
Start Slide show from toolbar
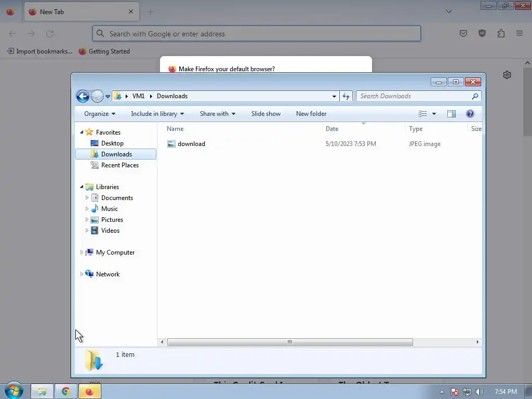266,114
